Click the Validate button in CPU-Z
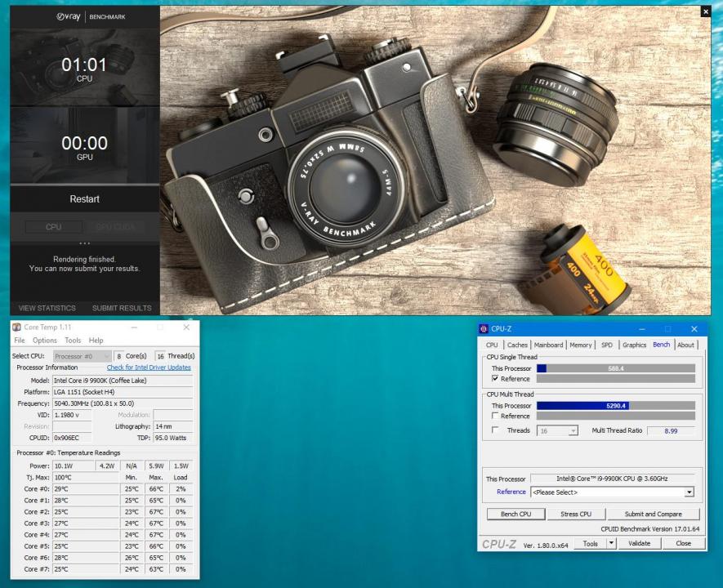The width and height of the screenshot is (723, 588). pyautogui.click(x=640, y=542)
